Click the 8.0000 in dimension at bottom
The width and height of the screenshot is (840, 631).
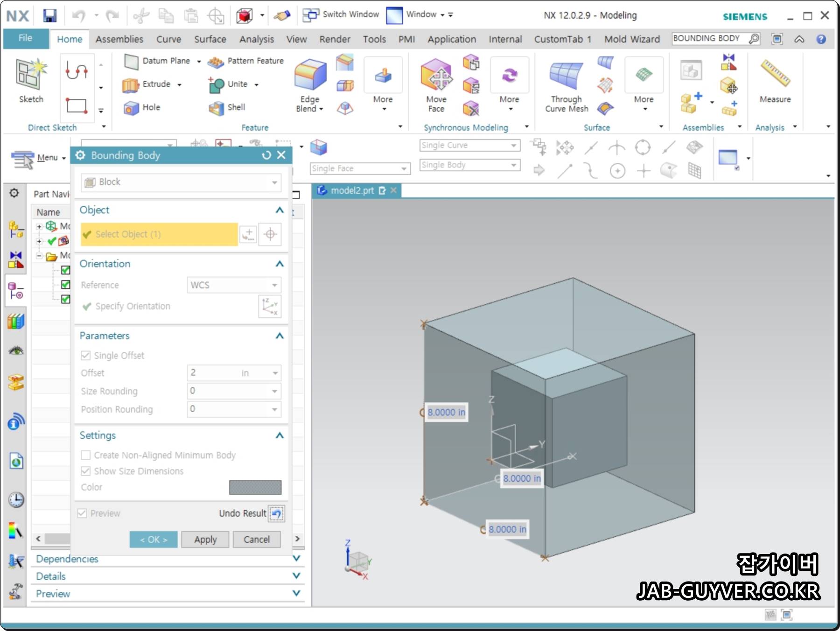coord(507,529)
